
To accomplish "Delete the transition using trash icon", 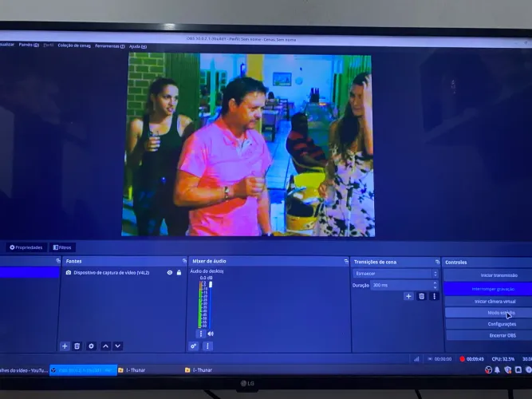I will [421, 296].
